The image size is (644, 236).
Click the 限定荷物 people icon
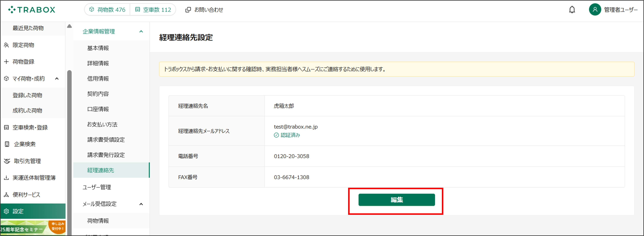click(6, 45)
